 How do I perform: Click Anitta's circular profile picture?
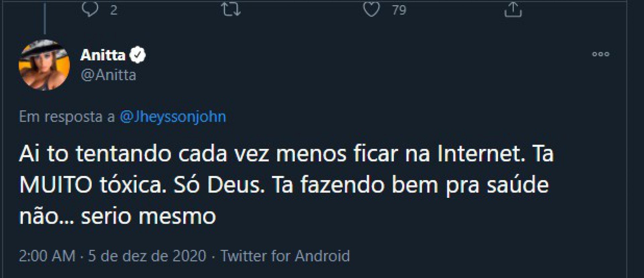tap(45, 64)
